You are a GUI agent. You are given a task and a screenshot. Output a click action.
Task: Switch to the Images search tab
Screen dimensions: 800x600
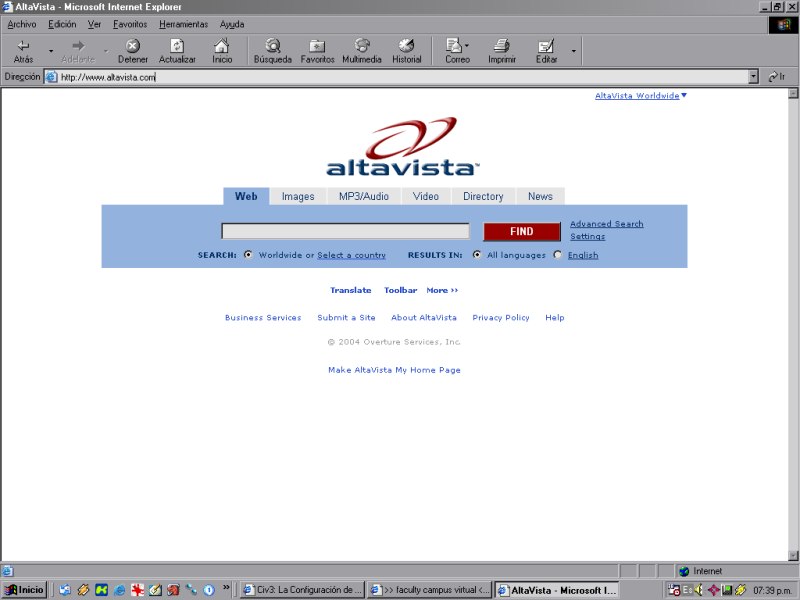pos(298,196)
